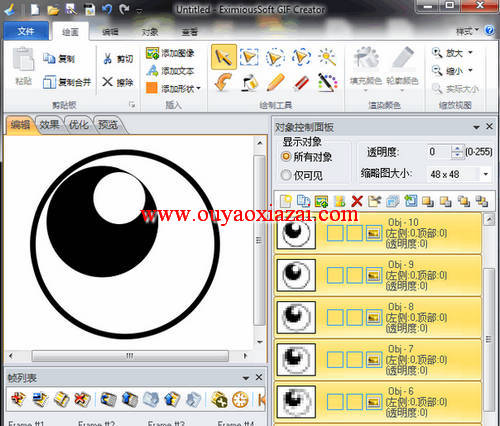This screenshot has height=426, width=500.
Task: Select the elliptical selection tool
Action: (275, 57)
